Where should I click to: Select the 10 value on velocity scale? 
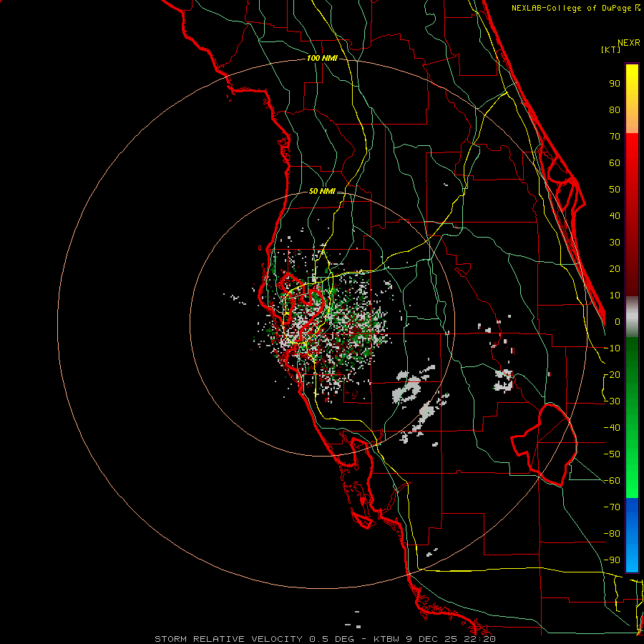point(615,296)
